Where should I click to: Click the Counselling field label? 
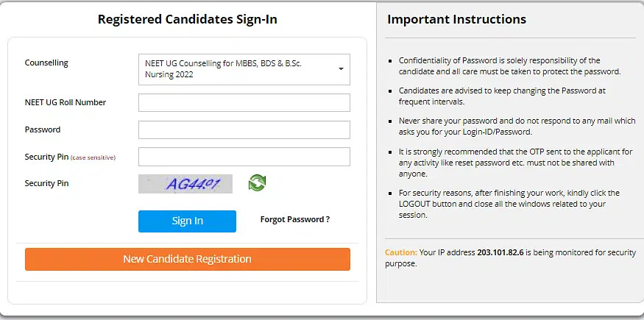(46, 63)
